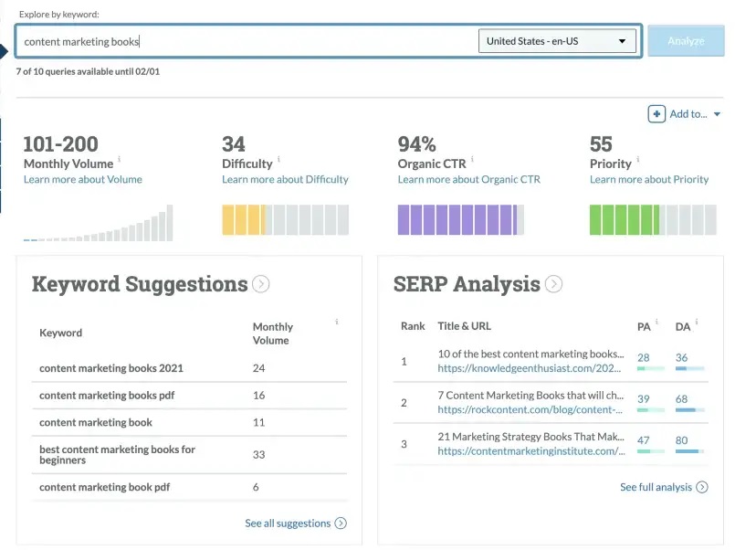Open the Keyword Suggestions arrow circle icon

click(x=261, y=284)
